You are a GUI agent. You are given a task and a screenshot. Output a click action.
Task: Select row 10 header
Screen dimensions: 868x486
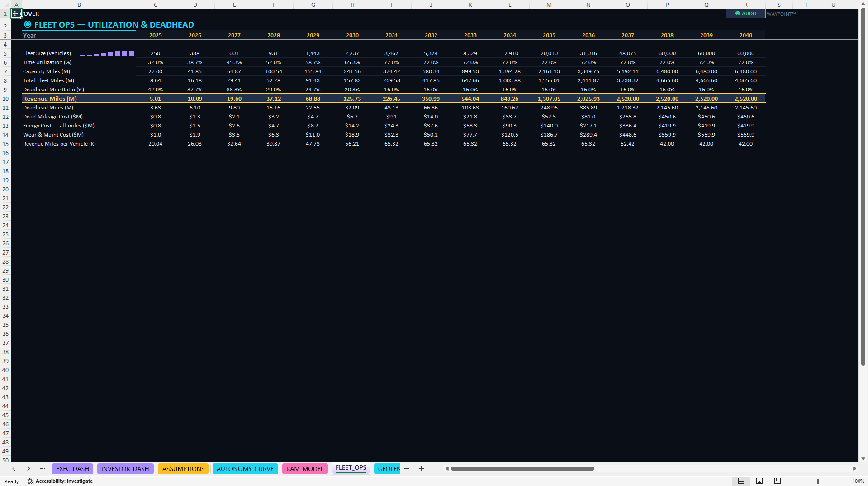pos(5,99)
